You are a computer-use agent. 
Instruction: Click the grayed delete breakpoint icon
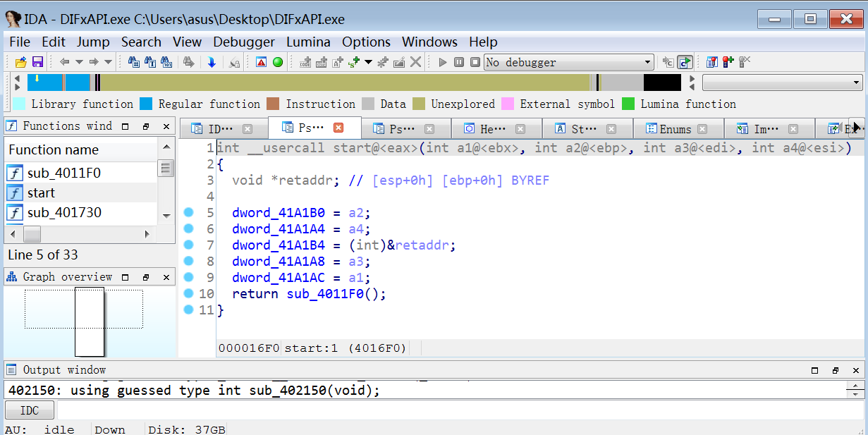[x=745, y=62]
